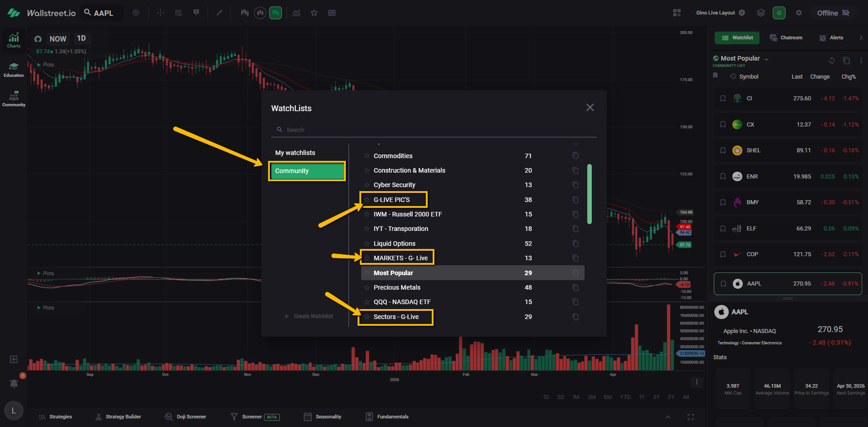The image size is (868, 427).
Task: Click the WatchLists search field
Action: 434,130
